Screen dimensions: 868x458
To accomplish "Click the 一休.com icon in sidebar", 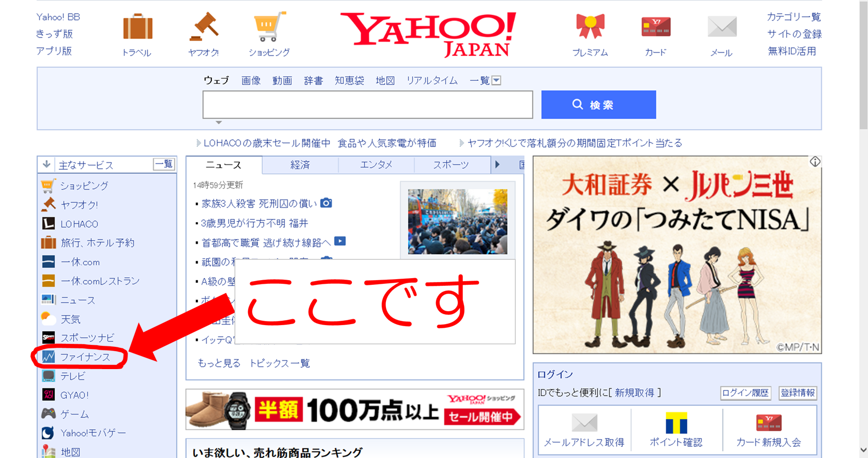I will (x=48, y=262).
